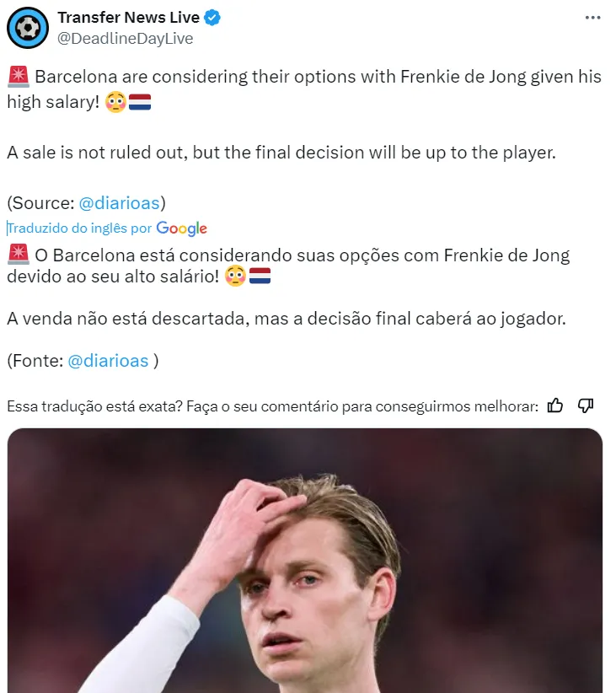
Task: Click Netherlands flag emoji in English tweet
Action: coord(140,103)
